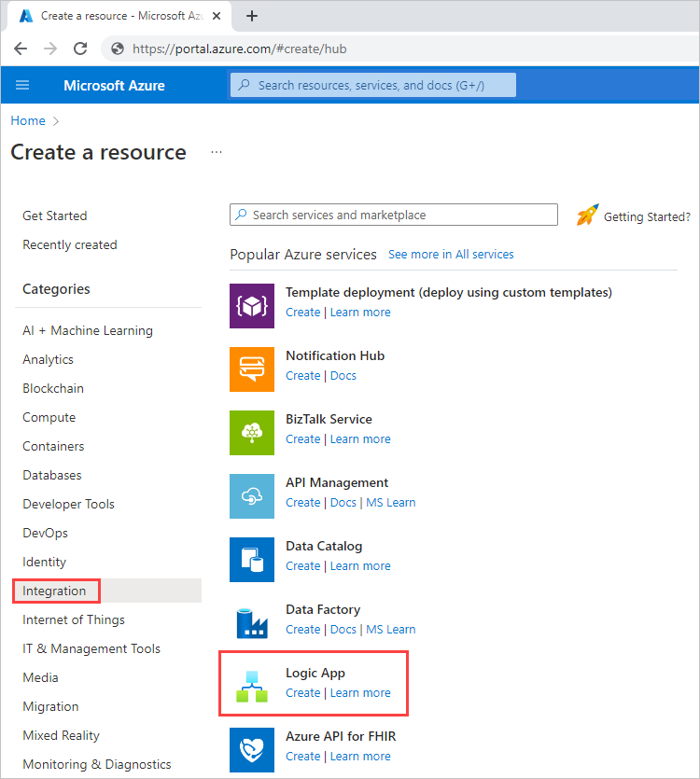Open See more in All services
The height and width of the screenshot is (779, 700).
(x=451, y=254)
